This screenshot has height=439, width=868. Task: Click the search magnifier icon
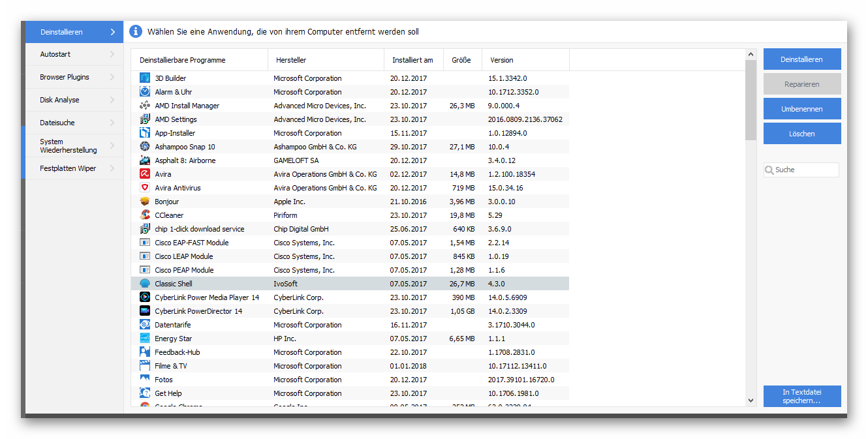coord(769,170)
